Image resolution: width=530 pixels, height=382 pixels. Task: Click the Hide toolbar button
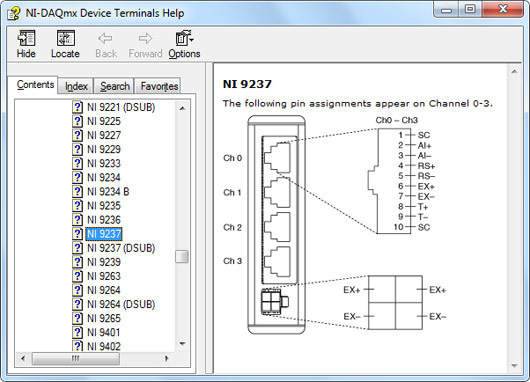click(26, 44)
